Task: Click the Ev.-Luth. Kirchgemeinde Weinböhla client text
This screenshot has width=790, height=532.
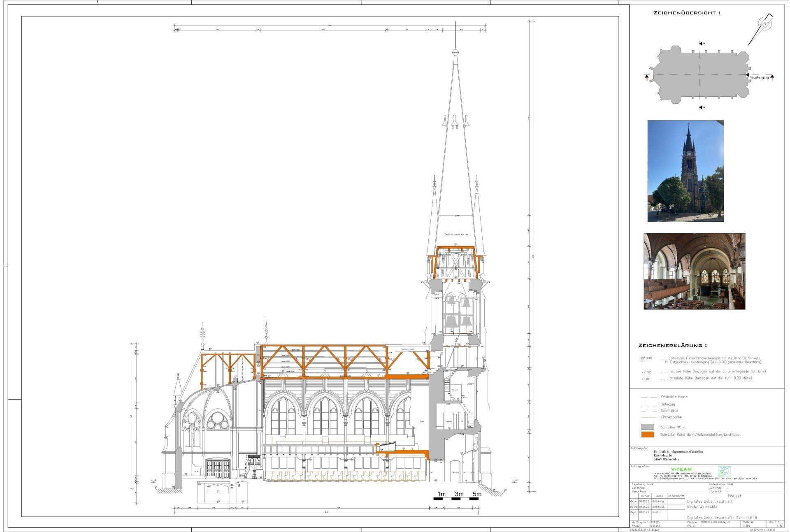Action: [x=678, y=452]
